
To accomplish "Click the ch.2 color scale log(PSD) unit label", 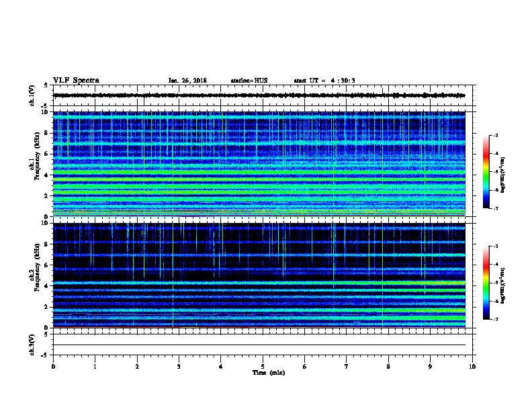I will (x=502, y=285).
